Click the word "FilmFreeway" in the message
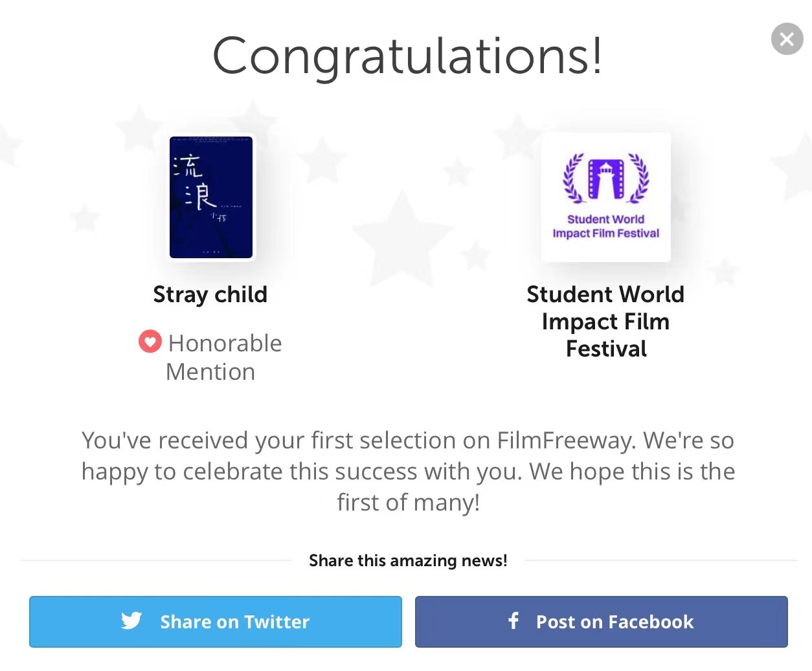Image resolution: width=812 pixels, height=671 pixels. 567,441
